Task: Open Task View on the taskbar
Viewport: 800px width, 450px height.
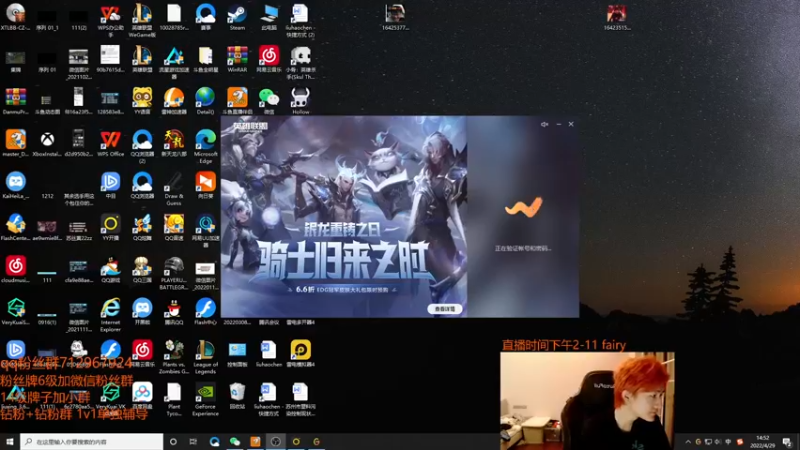Action: click(193, 441)
